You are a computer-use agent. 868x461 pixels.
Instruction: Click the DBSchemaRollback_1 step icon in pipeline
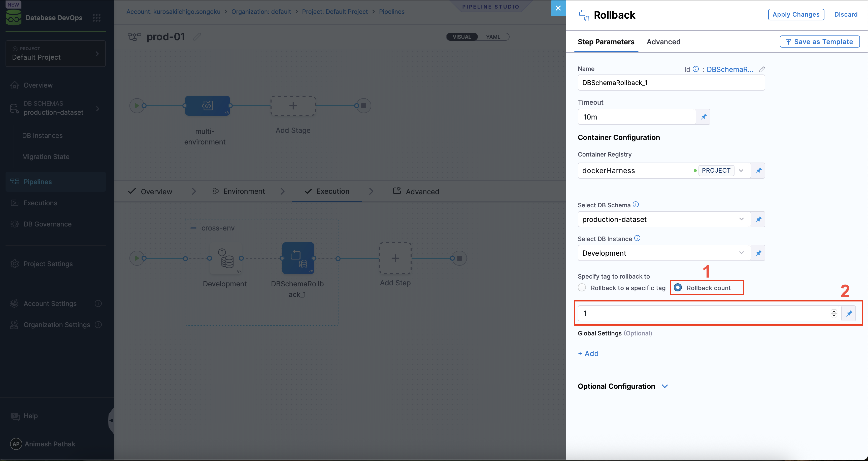coord(298,258)
